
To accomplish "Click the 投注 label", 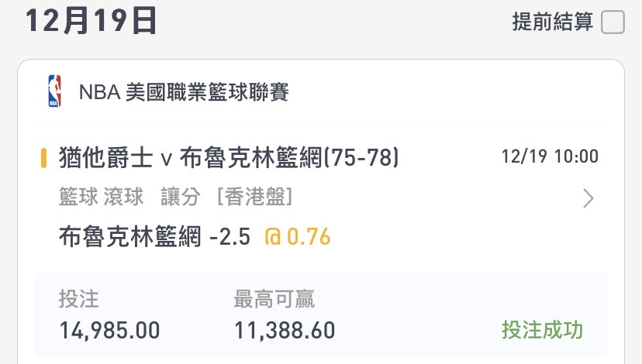I will 78,299.
